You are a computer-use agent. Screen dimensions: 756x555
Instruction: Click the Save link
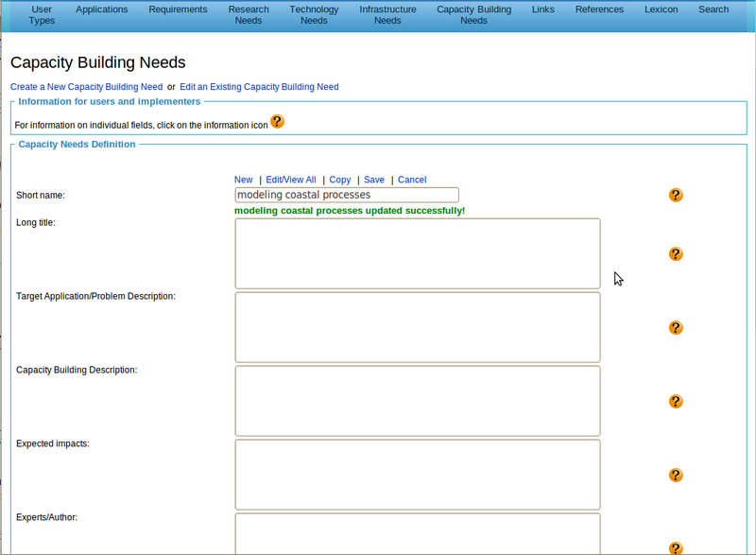pyautogui.click(x=374, y=180)
